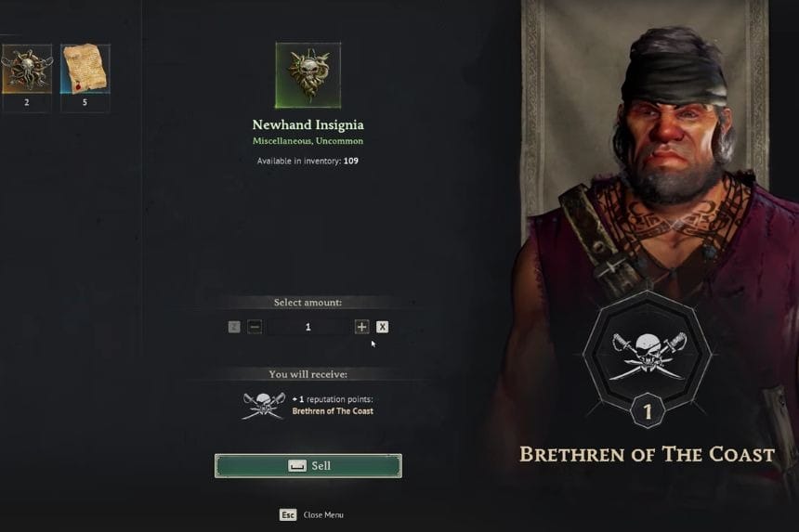Select the parchment scroll inventory item
The width and height of the screenshot is (799, 532).
click(x=85, y=70)
